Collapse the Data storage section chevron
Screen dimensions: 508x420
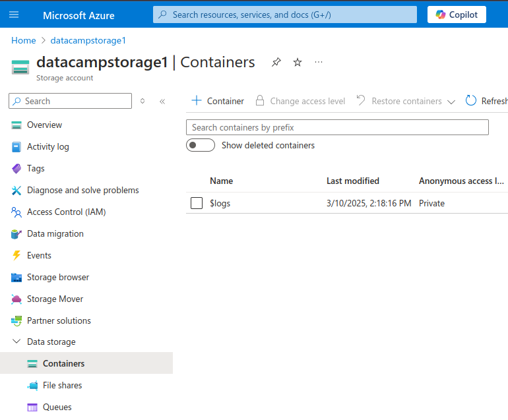[16, 342]
